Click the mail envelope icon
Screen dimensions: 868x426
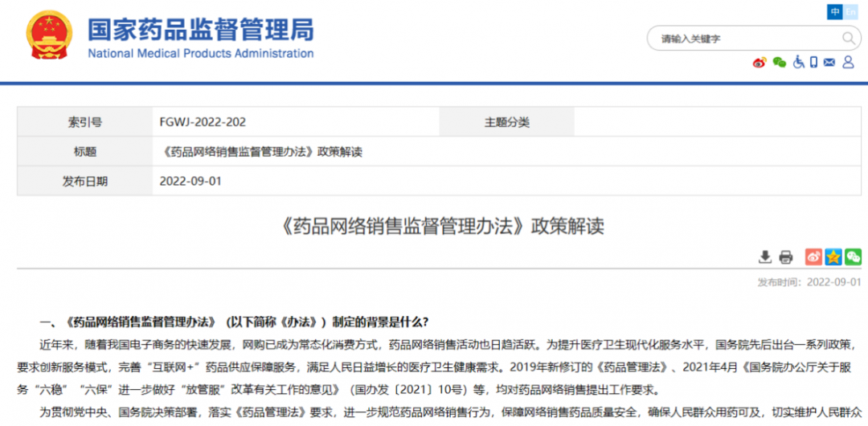[829, 63]
